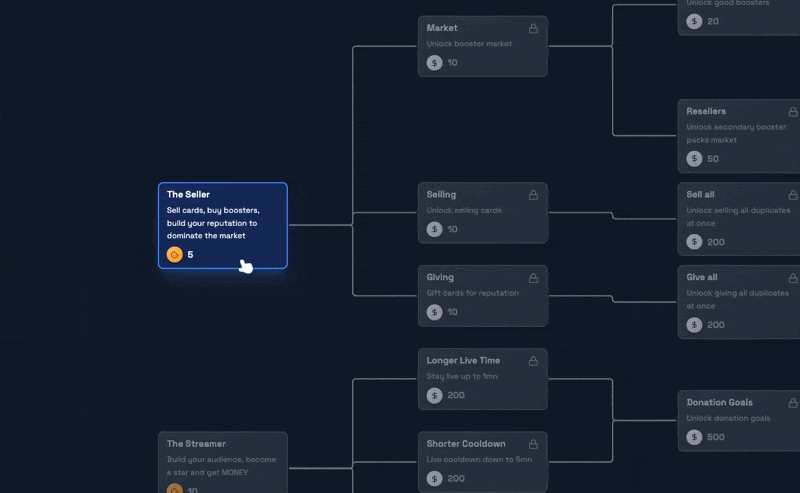Click the dollar coin icon on Donation Goals
800x493 pixels.
[694, 437]
